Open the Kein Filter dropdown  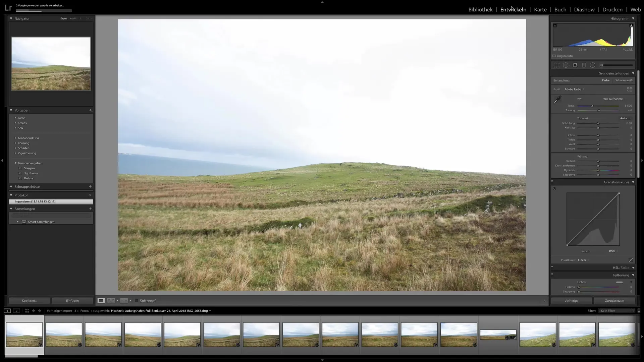(617, 311)
